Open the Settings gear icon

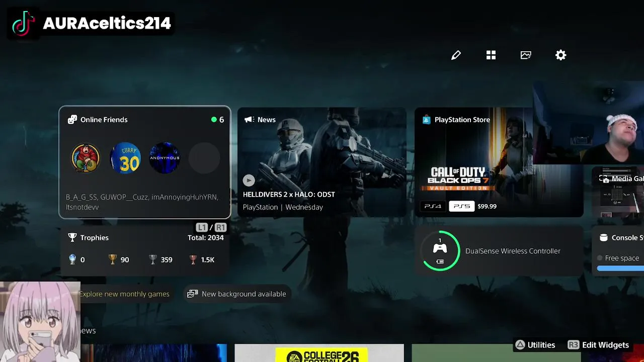[x=560, y=55]
